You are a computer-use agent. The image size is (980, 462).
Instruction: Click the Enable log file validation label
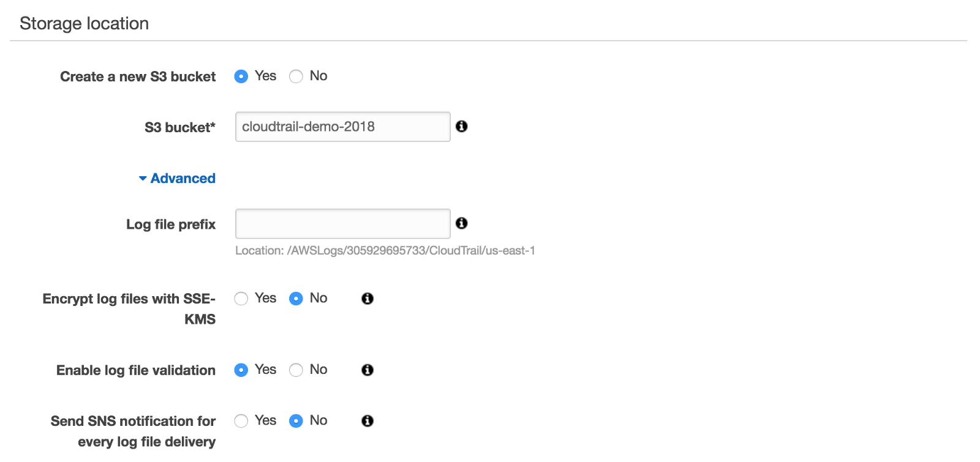(136, 371)
